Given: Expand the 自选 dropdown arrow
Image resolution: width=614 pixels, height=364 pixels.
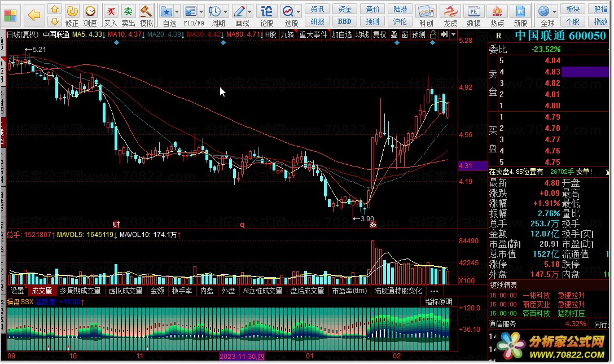Looking at the screenshot, I should [177, 12].
